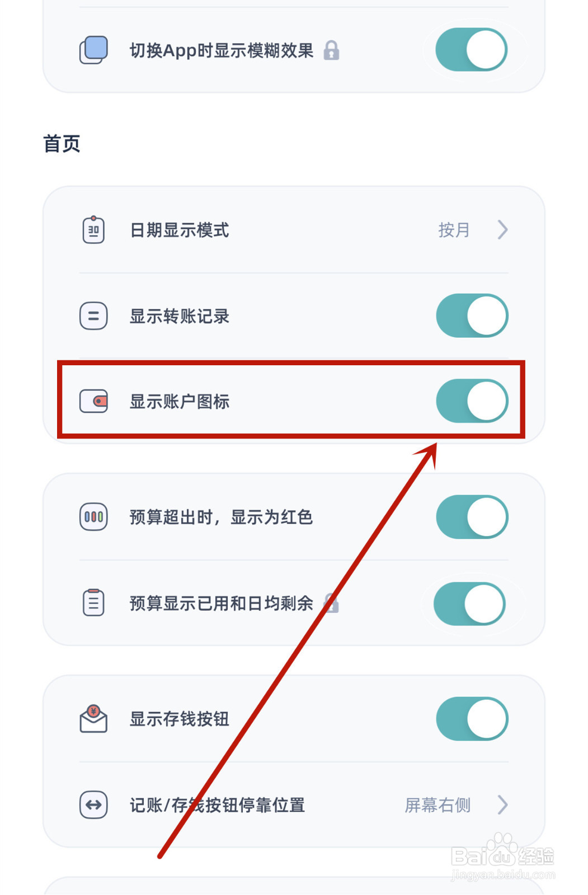Tap the account wallet icon
The height and width of the screenshot is (895, 588).
[93, 401]
